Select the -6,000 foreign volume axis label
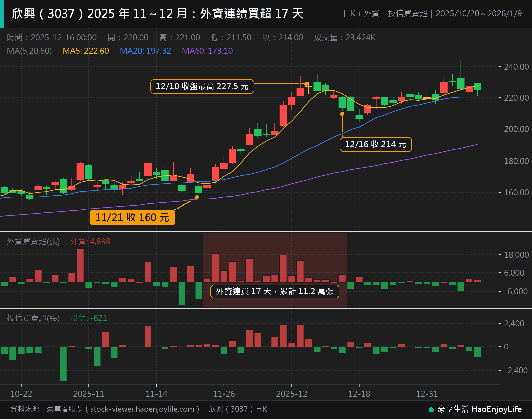 (x=516, y=291)
